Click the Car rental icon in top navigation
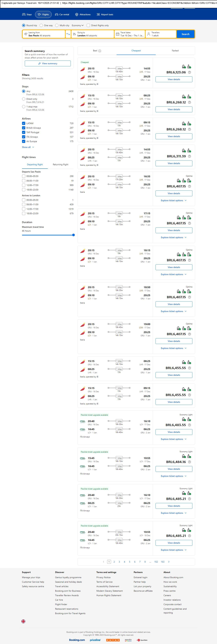The height and width of the screenshot is (644, 217). [57, 14]
